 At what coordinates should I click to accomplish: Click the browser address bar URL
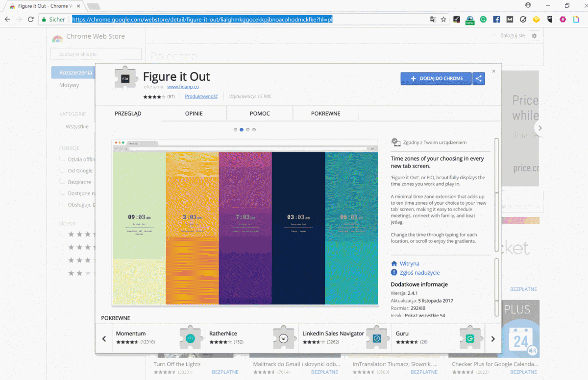coord(202,20)
